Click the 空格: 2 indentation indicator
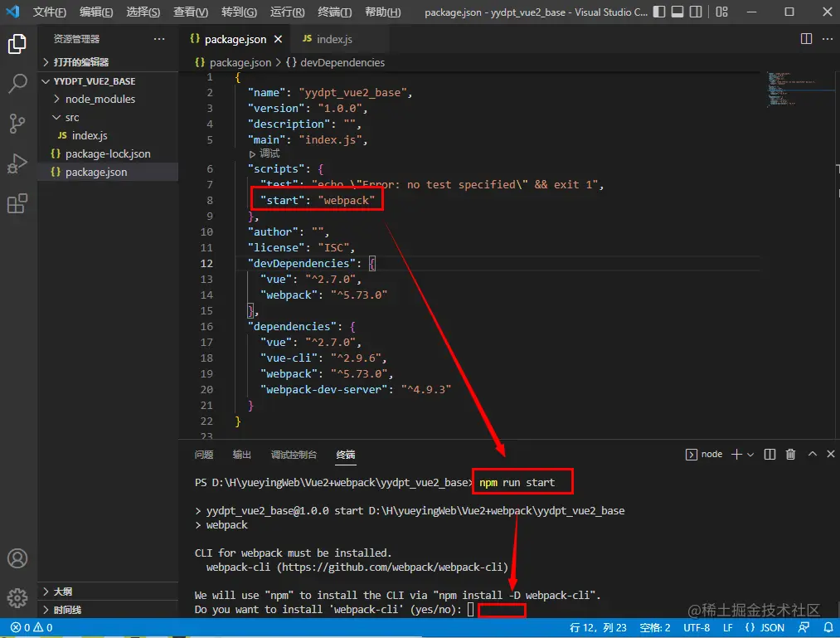Screen dimensions: 840x638 654,627
